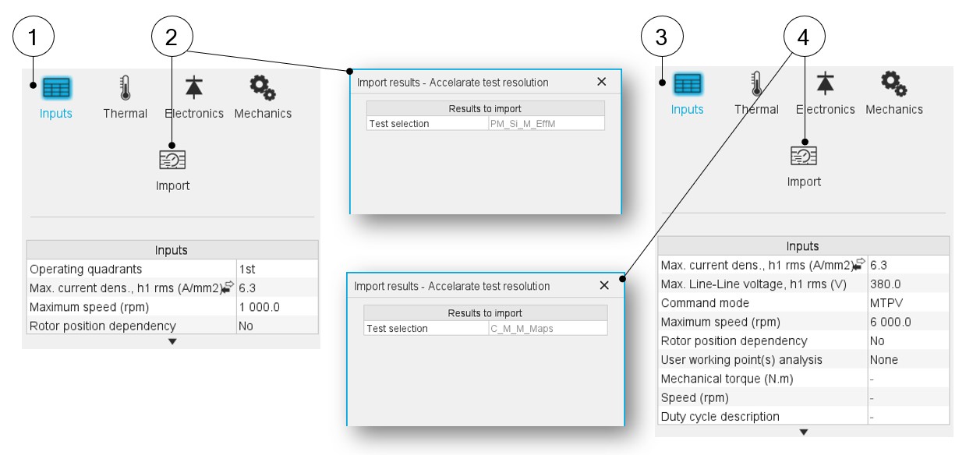Open the Command mode MTPV value dropdown
Image resolution: width=980 pixels, height=455 pixels.
pyautogui.click(x=907, y=303)
